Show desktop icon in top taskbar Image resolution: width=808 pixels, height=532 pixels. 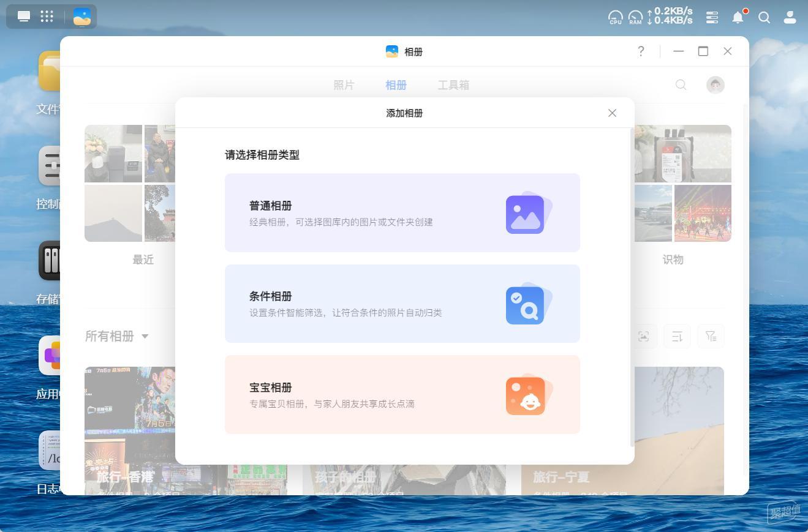coord(24,17)
